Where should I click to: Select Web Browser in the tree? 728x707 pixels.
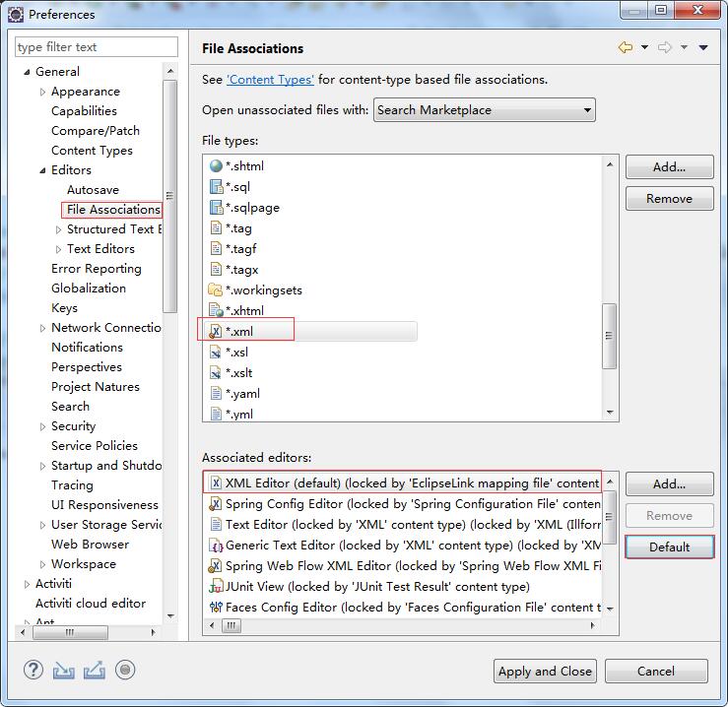[90, 545]
